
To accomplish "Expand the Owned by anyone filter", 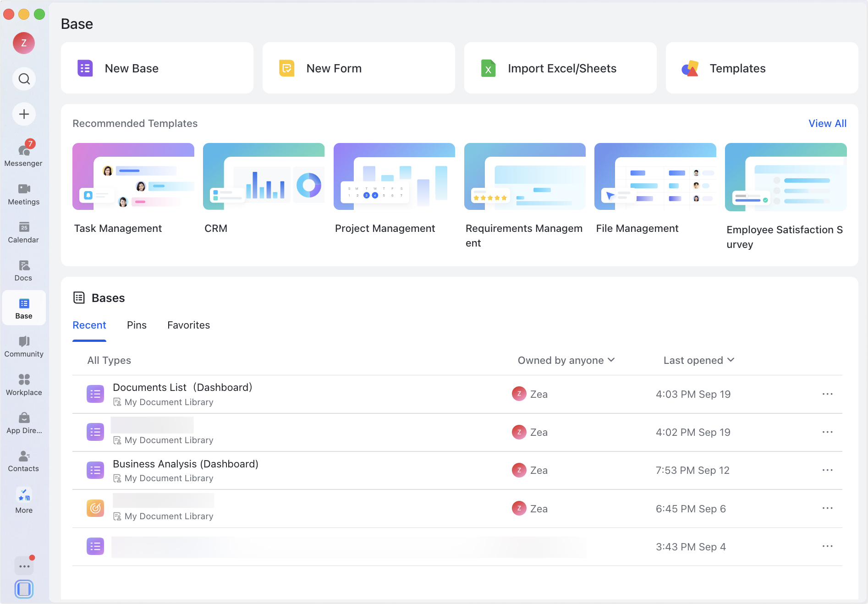I will click(x=566, y=360).
